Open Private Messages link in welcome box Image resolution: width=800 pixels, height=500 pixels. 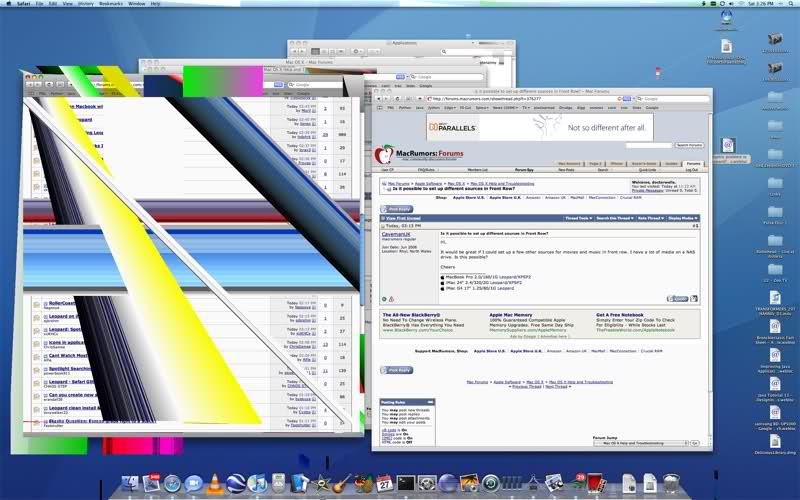click(647, 190)
